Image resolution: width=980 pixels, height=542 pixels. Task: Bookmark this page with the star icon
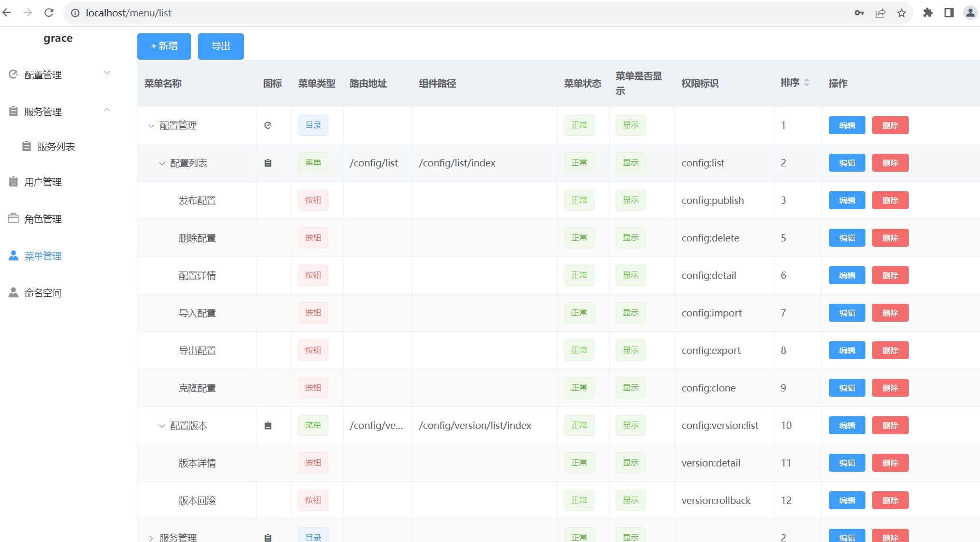pyautogui.click(x=901, y=13)
